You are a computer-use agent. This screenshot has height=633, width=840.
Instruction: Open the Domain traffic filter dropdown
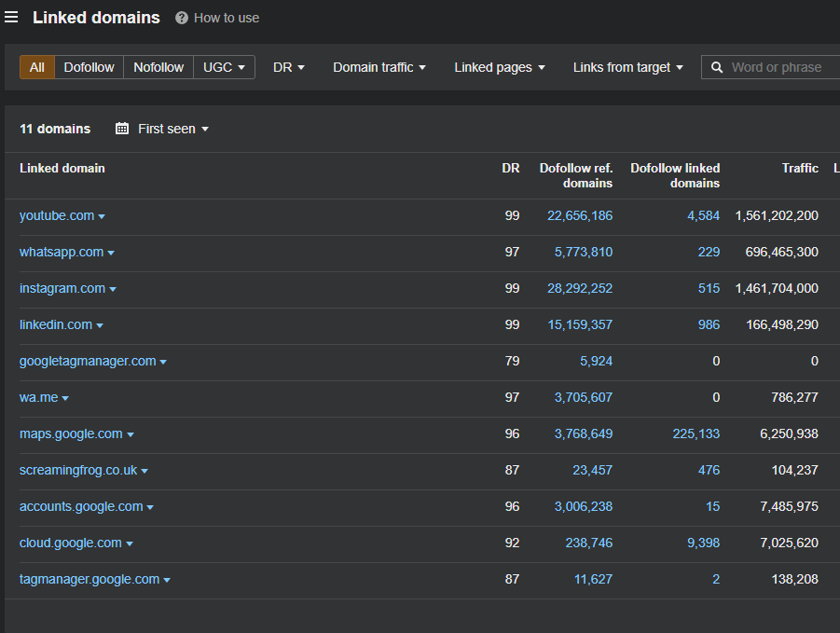click(x=379, y=67)
